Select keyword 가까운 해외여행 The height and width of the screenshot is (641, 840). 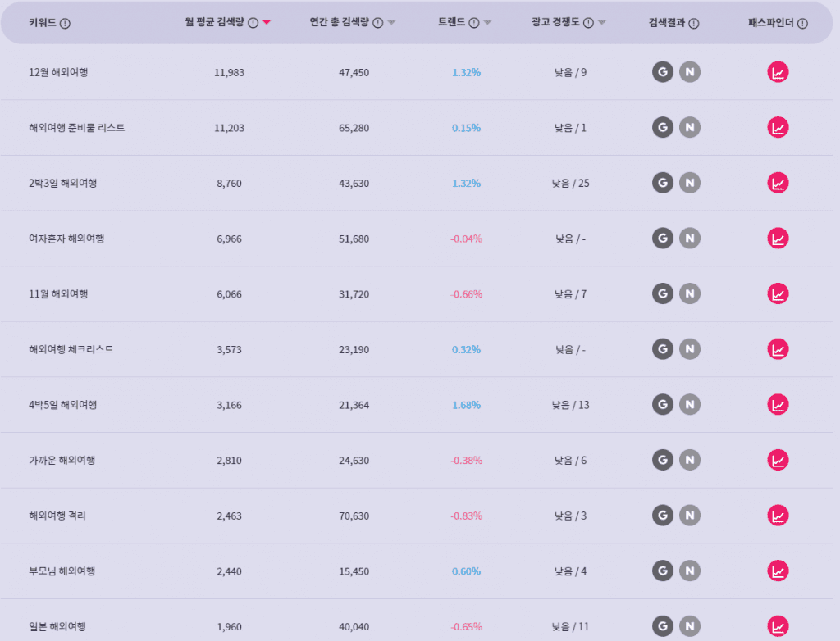point(62,460)
